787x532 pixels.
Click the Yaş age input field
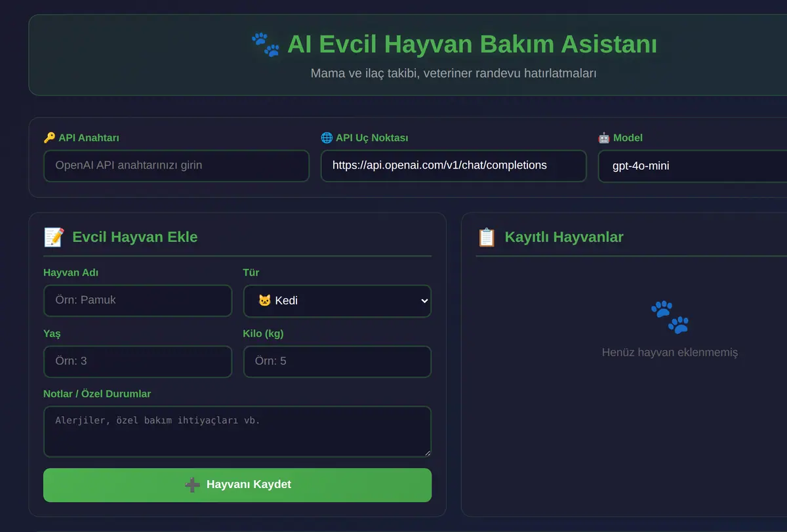tap(138, 361)
